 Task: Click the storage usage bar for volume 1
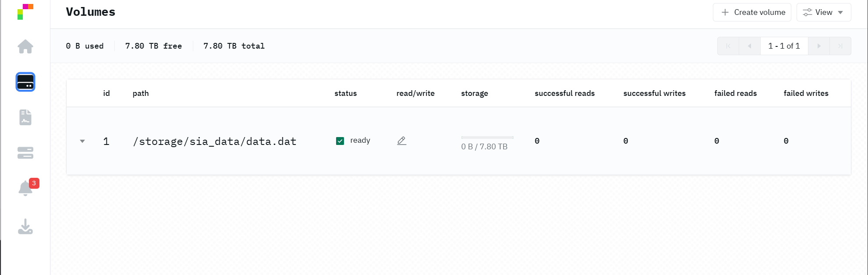487,137
